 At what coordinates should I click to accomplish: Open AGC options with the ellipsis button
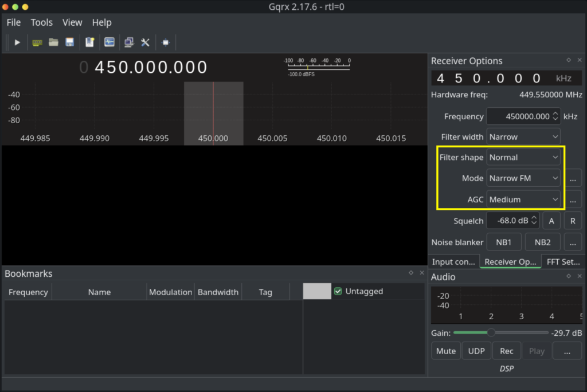573,200
